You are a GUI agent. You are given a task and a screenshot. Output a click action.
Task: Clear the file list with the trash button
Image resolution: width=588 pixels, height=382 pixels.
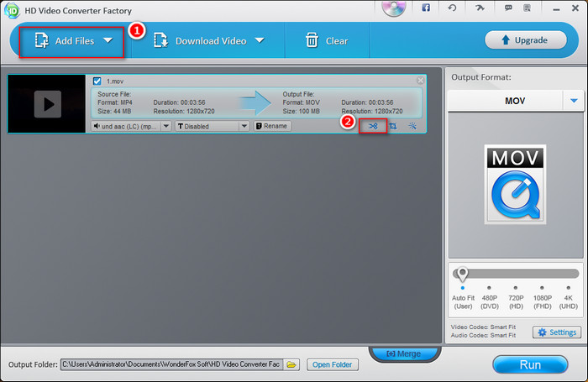[x=326, y=41]
